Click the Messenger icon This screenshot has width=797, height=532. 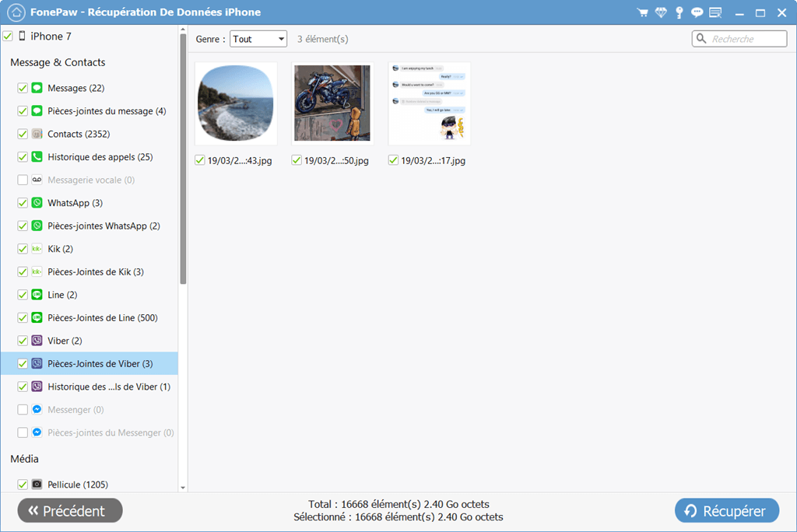(x=37, y=410)
